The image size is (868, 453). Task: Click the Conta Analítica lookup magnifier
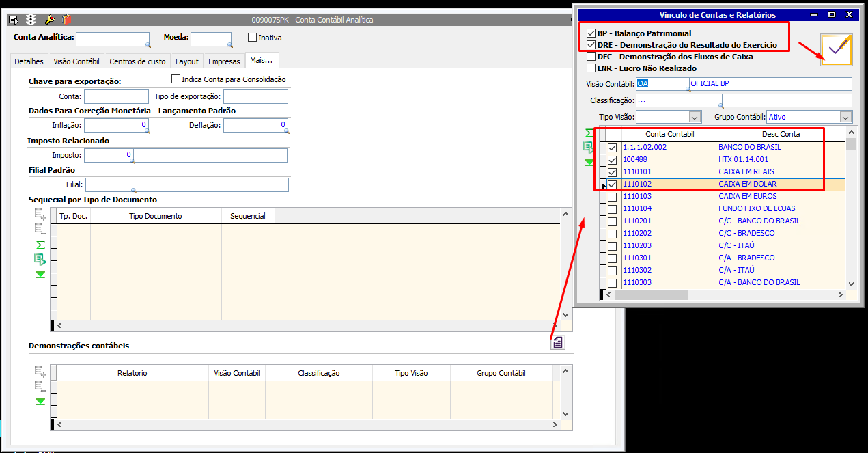click(x=147, y=44)
